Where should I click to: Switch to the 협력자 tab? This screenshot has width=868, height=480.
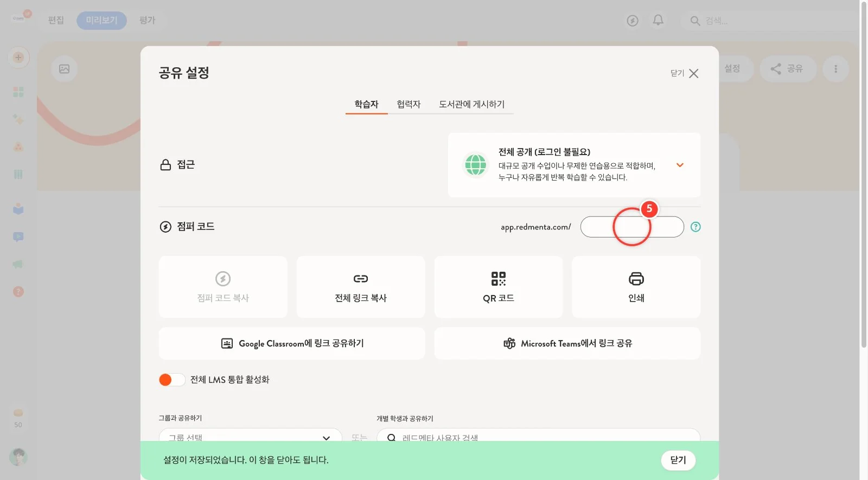pos(409,104)
